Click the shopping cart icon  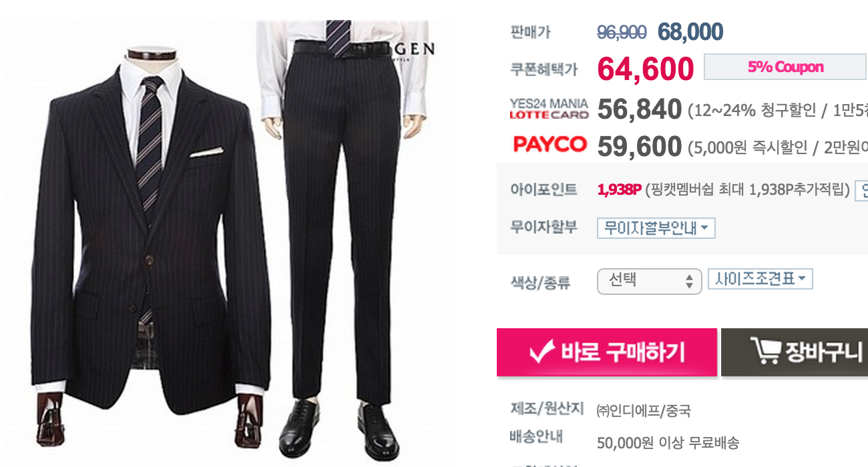[x=765, y=352]
